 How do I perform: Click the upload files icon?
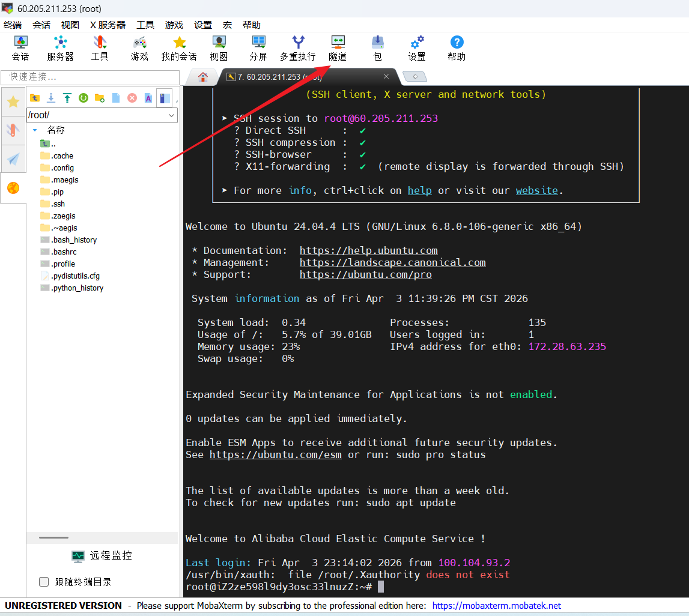67,98
